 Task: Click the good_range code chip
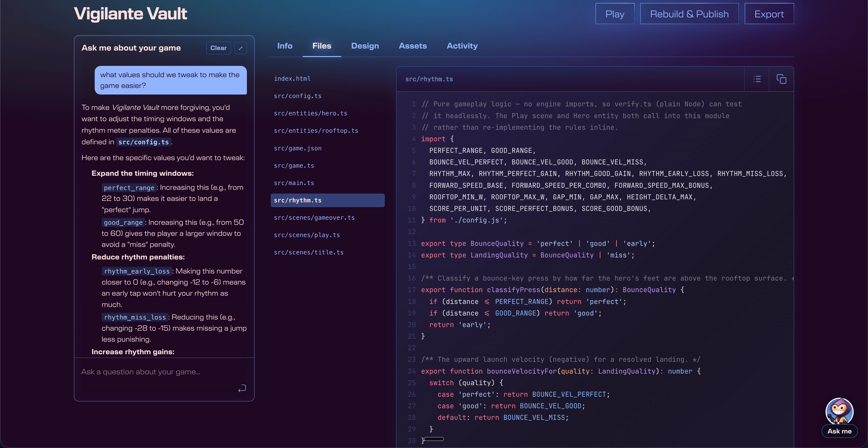point(123,223)
